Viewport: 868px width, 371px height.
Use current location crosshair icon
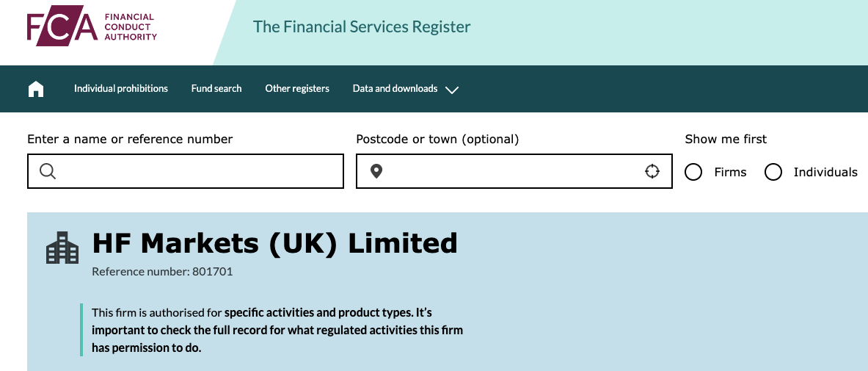tap(652, 171)
